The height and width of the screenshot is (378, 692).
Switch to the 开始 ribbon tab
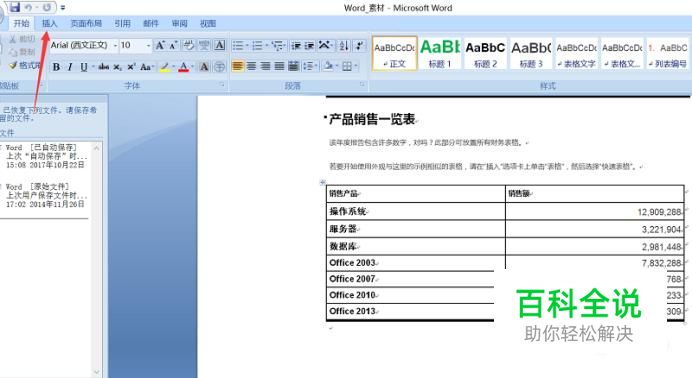(x=21, y=23)
